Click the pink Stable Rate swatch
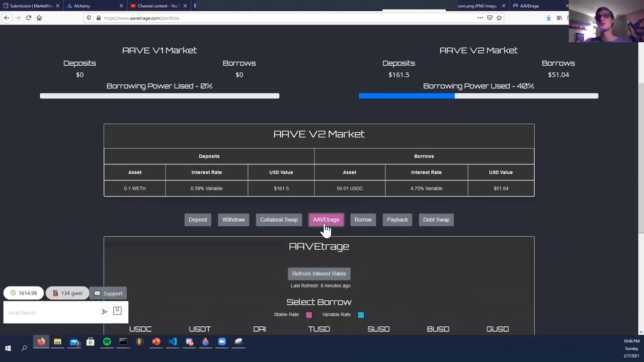 tap(309, 315)
